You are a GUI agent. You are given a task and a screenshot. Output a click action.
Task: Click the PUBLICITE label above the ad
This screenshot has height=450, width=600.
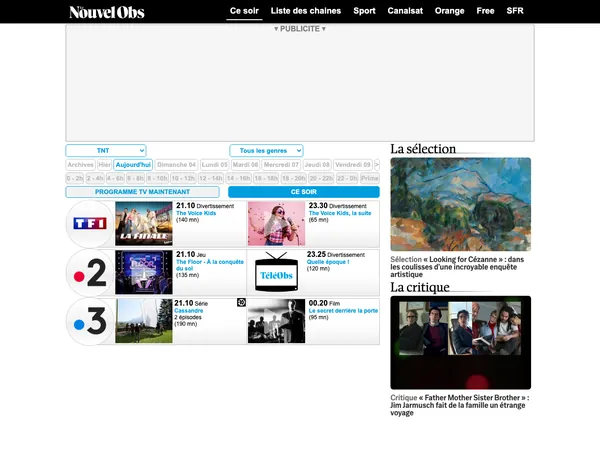(x=300, y=29)
